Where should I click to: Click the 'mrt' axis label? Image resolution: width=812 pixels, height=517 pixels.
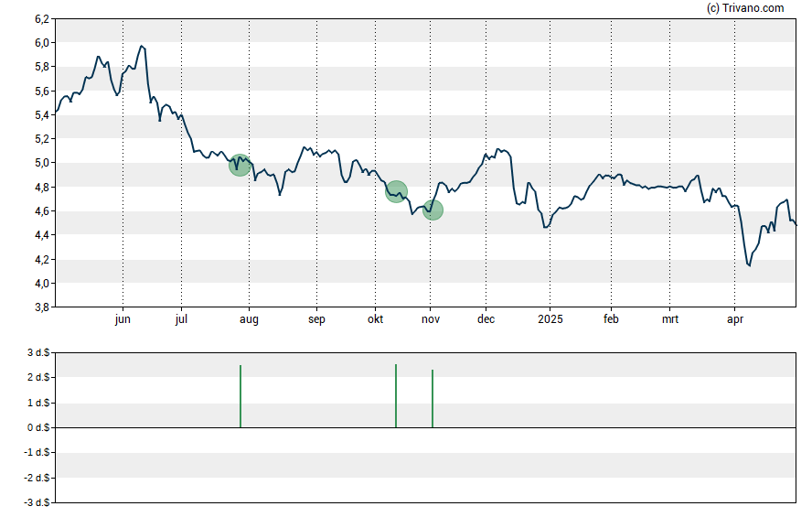pyautogui.click(x=670, y=319)
